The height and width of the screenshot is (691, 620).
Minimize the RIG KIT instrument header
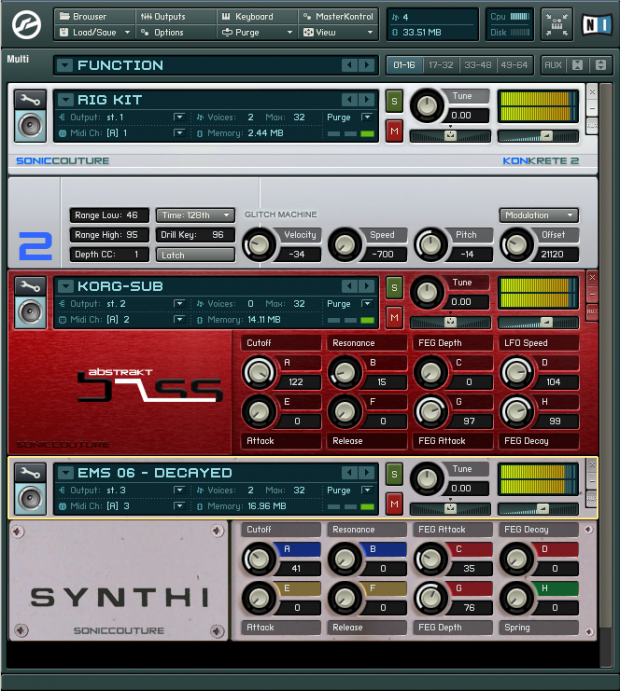point(592,108)
